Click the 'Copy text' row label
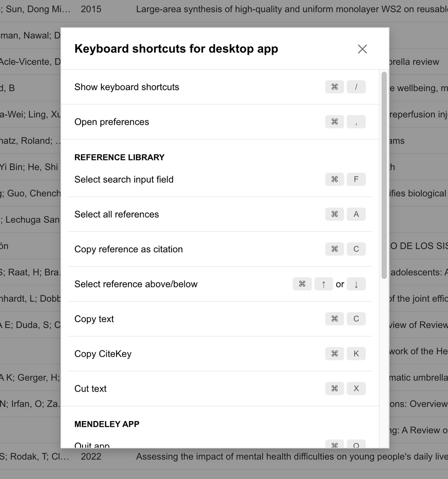Viewport: 448px width, 479px height. tap(94, 319)
